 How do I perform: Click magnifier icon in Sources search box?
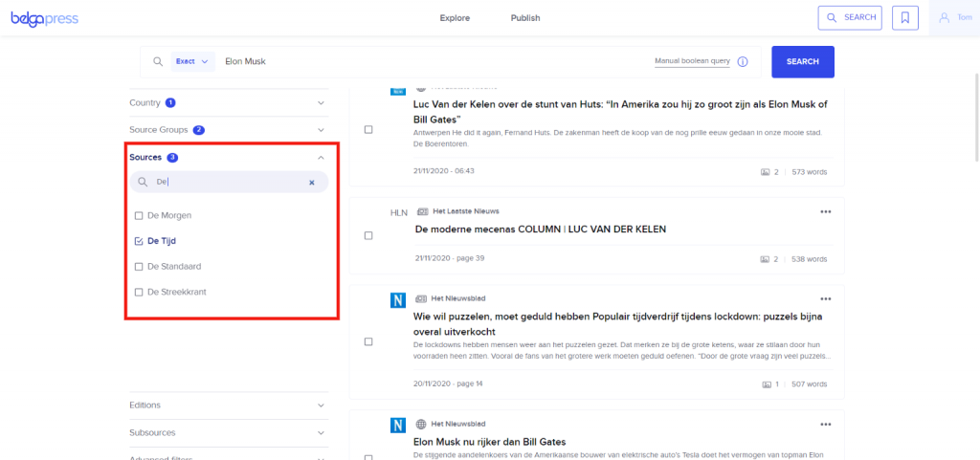point(143,182)
